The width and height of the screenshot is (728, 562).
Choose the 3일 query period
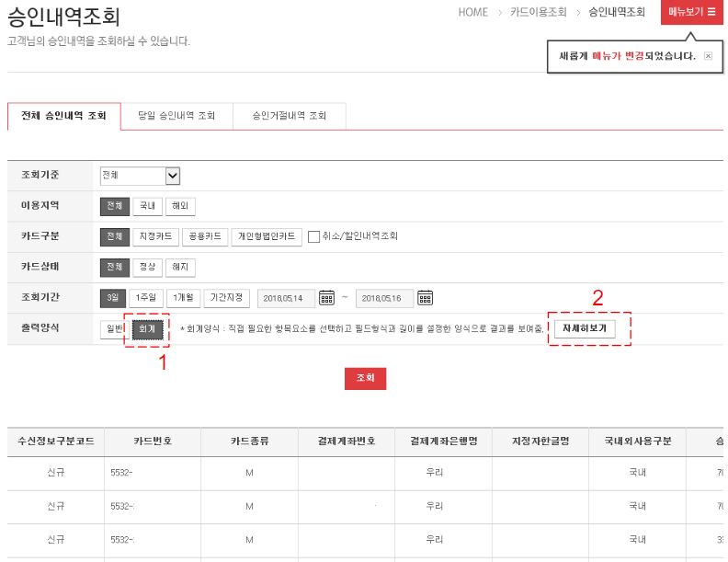pos(113,298)
